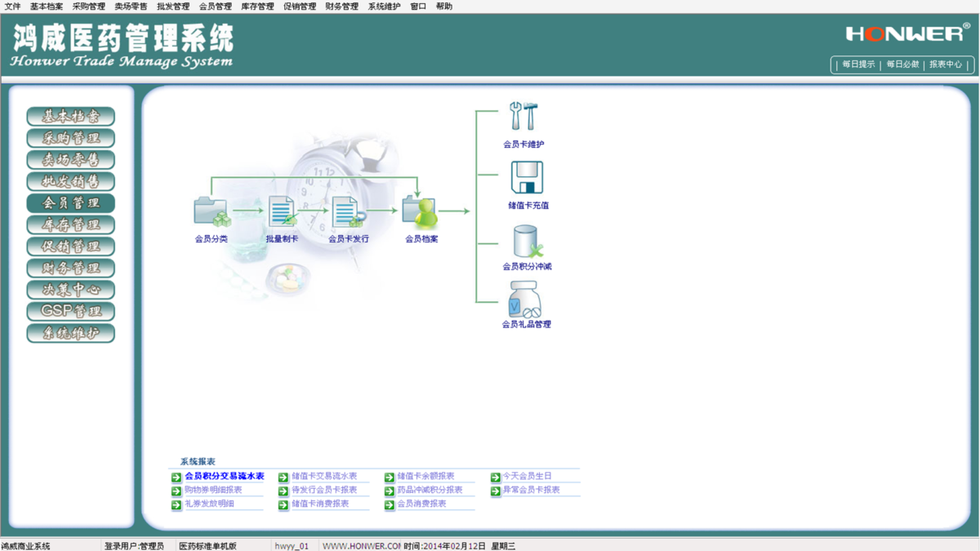Open 每日必做 in the header

coord(902,64)
